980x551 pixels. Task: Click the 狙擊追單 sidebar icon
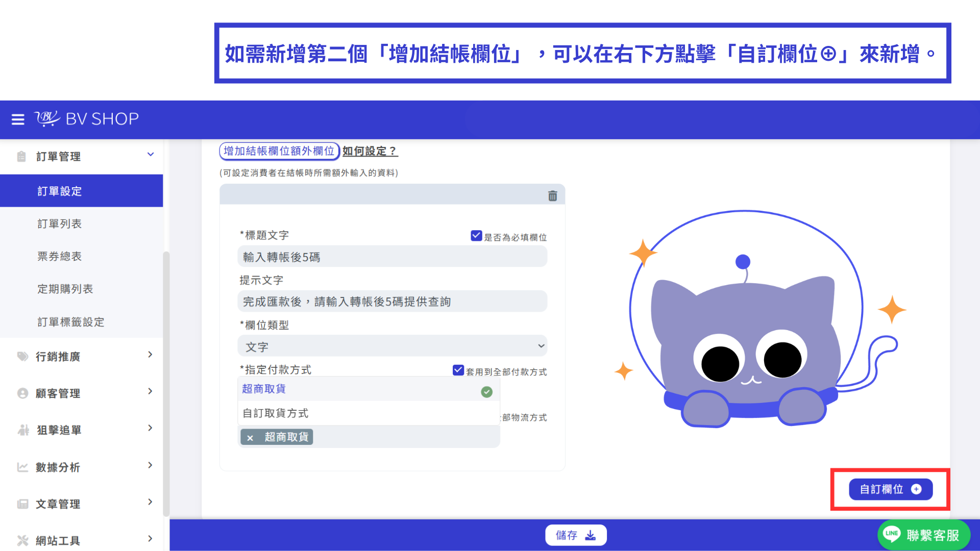click(x=23, y=430)
